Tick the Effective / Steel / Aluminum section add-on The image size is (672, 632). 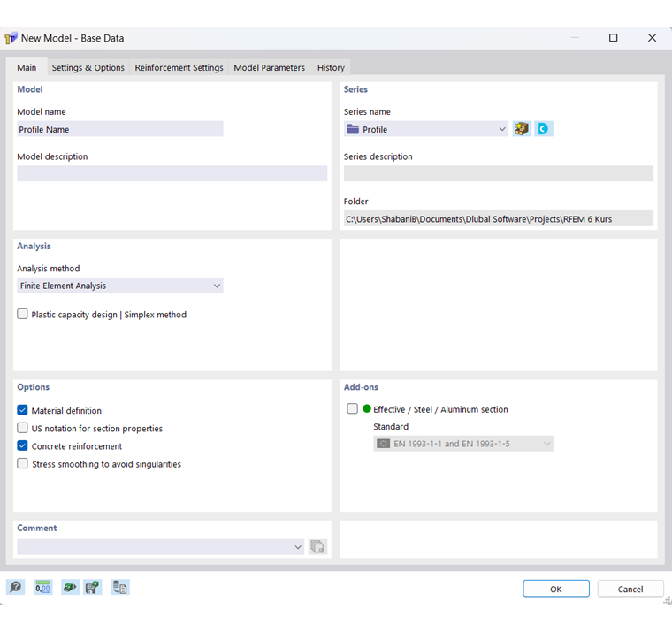click(x=353, y=409)
